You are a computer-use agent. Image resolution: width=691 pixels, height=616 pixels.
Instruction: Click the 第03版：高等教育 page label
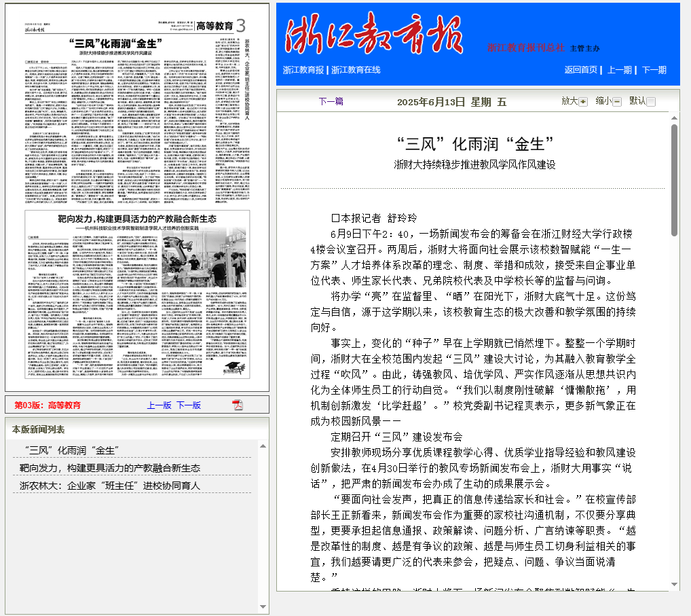click(48, 405)
